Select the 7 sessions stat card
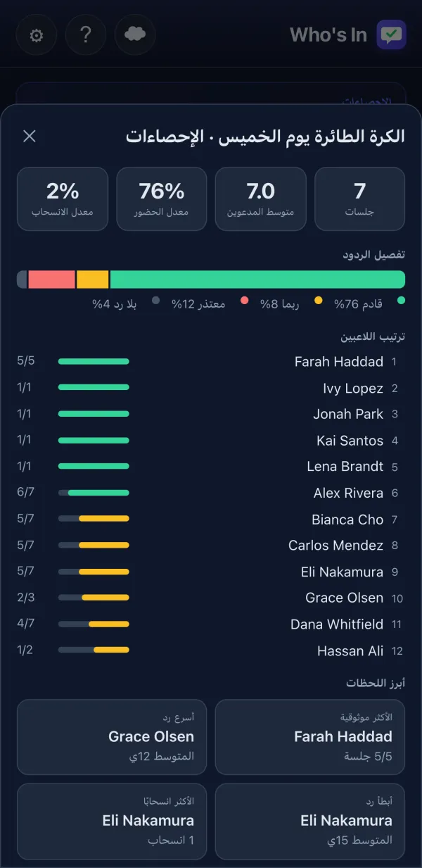Screen dimensions: 422x868 359,199
